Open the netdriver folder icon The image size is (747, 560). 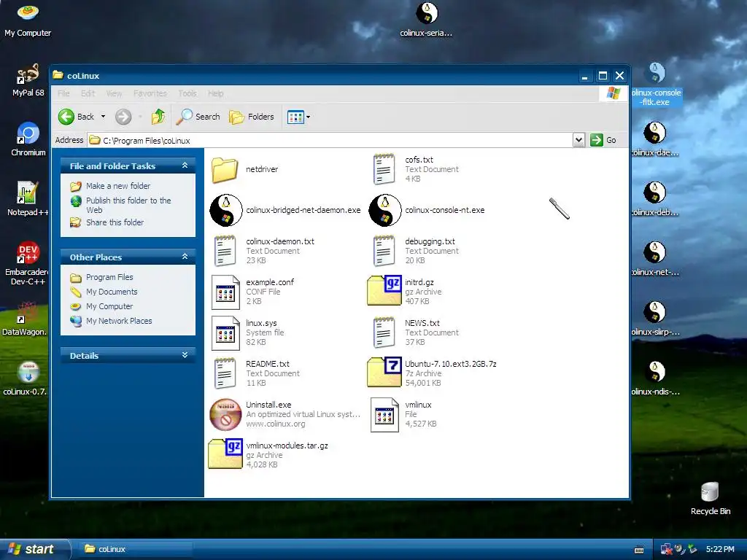tap(225, 169)
